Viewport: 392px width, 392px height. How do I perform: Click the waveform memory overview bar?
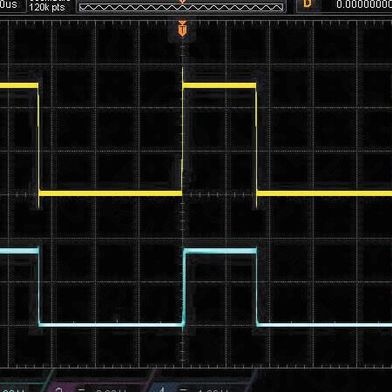[182, 7]
